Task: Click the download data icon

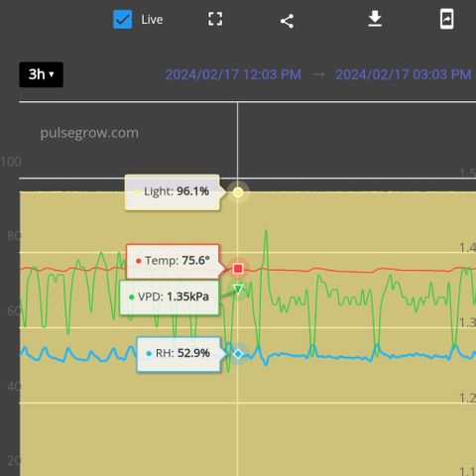Action: point(375,19)
